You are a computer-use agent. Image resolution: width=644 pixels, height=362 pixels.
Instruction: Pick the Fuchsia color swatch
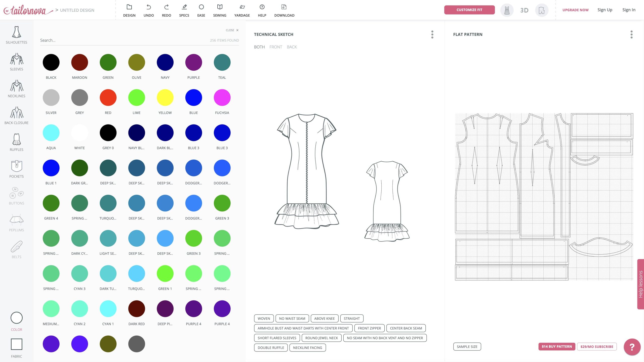pos(222,98)
